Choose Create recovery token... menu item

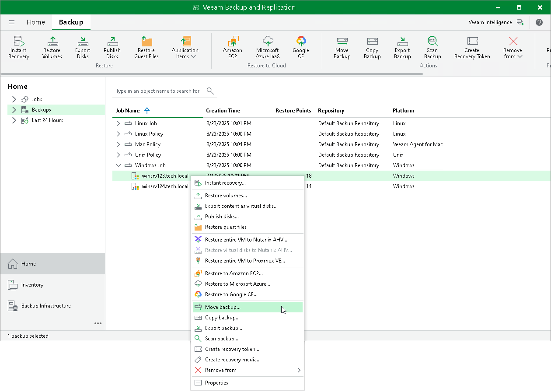click(x=248, y=349)
